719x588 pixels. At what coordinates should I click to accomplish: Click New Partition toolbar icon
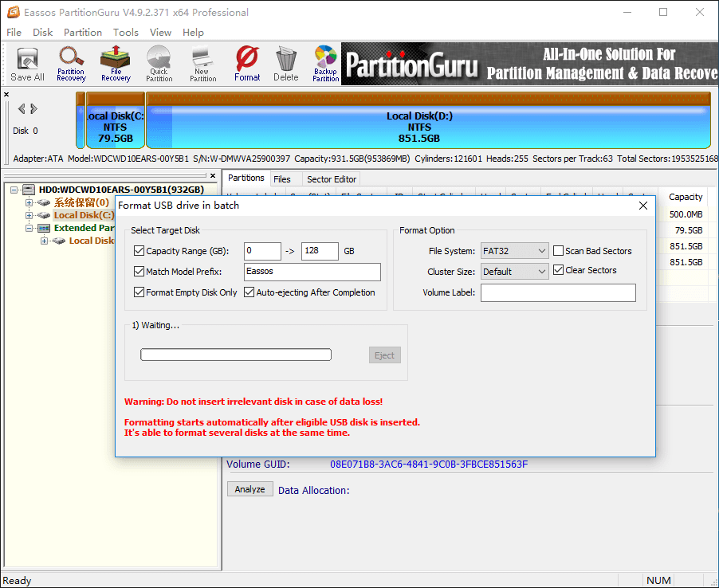(x=202, y=65)
